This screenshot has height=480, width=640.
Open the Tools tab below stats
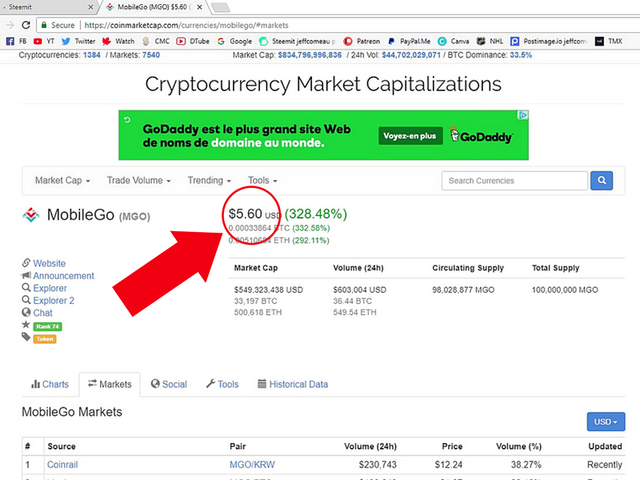[x=222, y=384]
